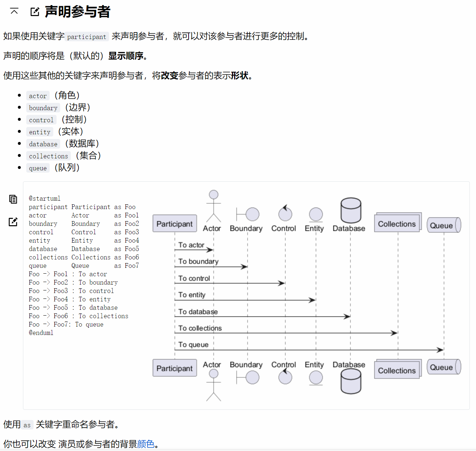The height and width of the screenshot is (451, 476).
Task: Click the top Entity circle symbol
Action: tap(316, 215)
